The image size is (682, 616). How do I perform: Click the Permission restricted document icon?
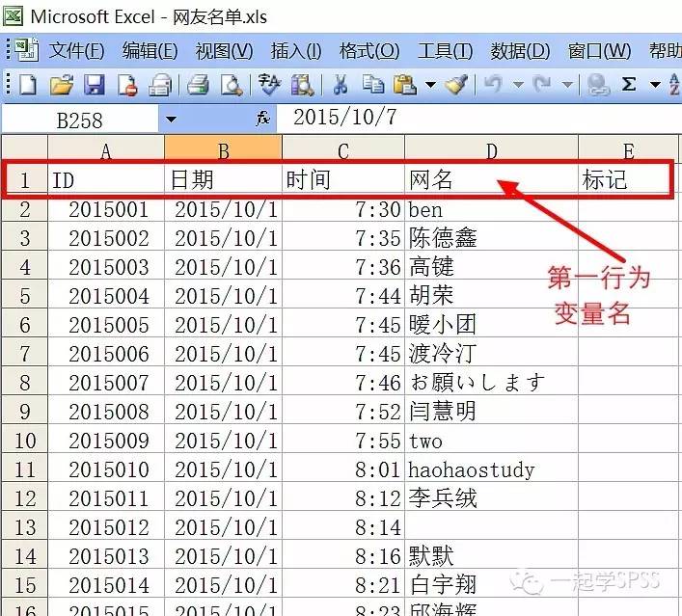point(127,84)
